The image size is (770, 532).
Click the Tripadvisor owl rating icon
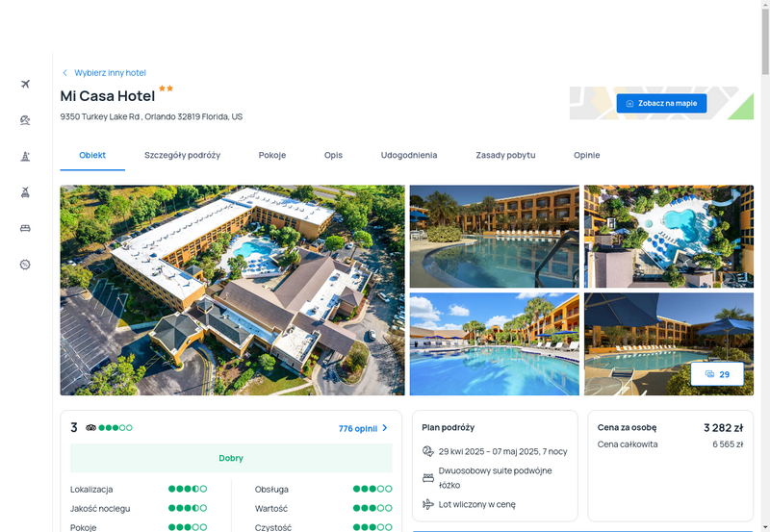pos(90,427)
